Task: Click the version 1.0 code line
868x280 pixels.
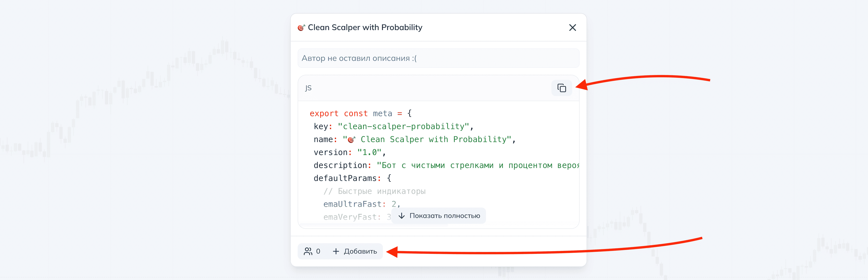Action: pos(349,152)
